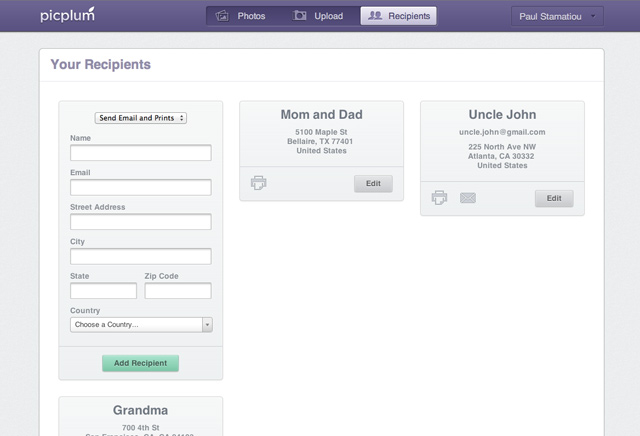The height and width of the screenshot is (436, 640).
Task: Focus the Zip Code input field
Action: pos(178,291)
